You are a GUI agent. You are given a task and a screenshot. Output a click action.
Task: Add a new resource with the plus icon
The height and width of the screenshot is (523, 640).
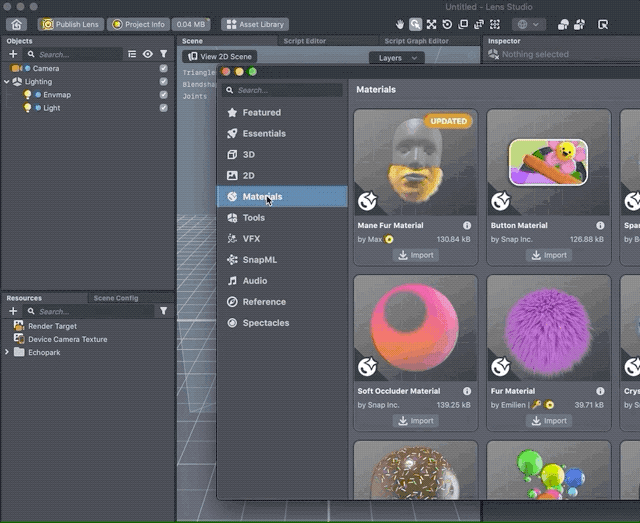pyautogui.click(x=13, y=311)
